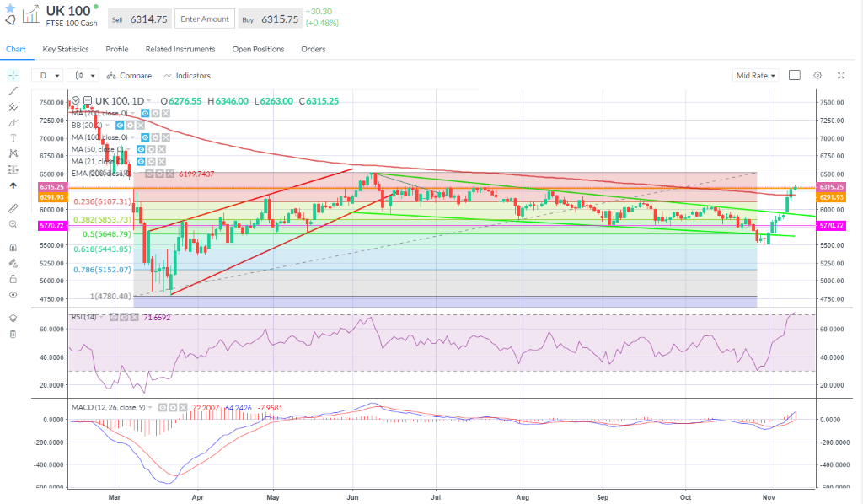
Task: Remove the BB 20 indicator
Action: [141, 126]
